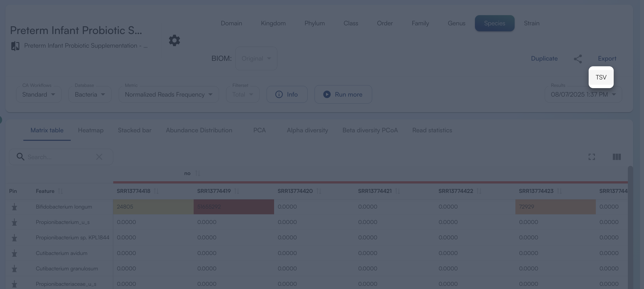Sort by SRR13774418 column

click(156, 191)
